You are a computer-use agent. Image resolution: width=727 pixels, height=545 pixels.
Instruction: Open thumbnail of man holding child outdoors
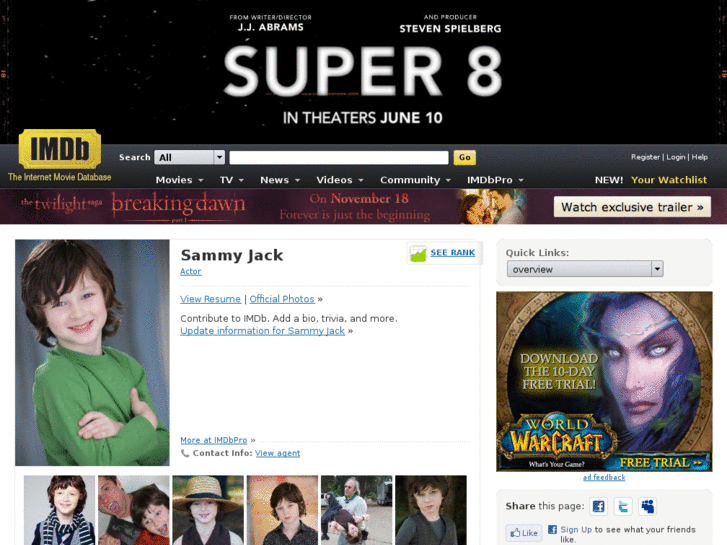tap(357, 510)
